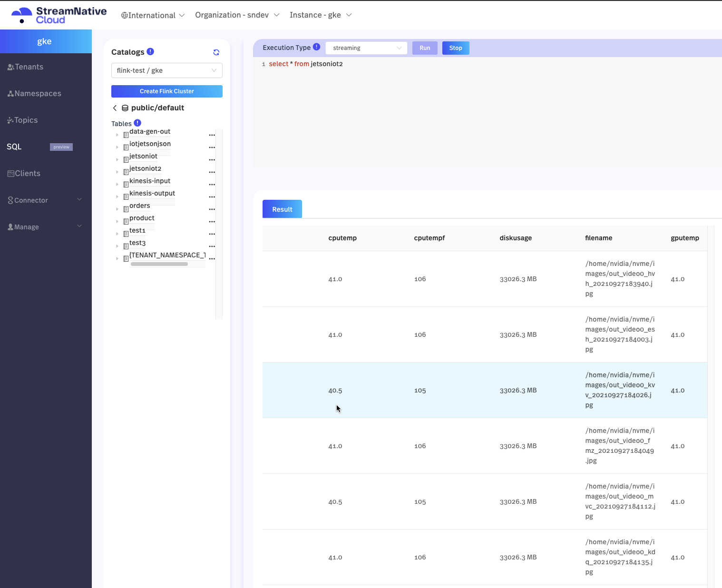Click the refresh Catalogs icon
722x588 pixels.
[216, 52]
